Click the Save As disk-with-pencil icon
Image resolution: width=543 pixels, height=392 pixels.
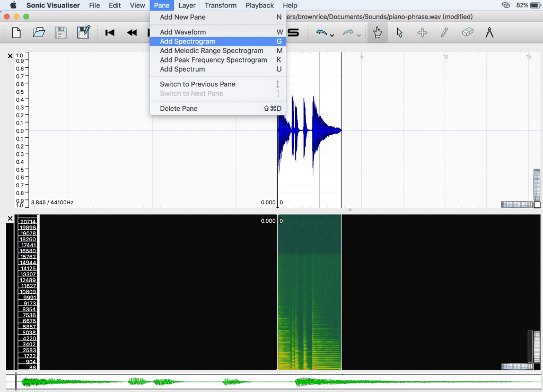tap(83, 32)
